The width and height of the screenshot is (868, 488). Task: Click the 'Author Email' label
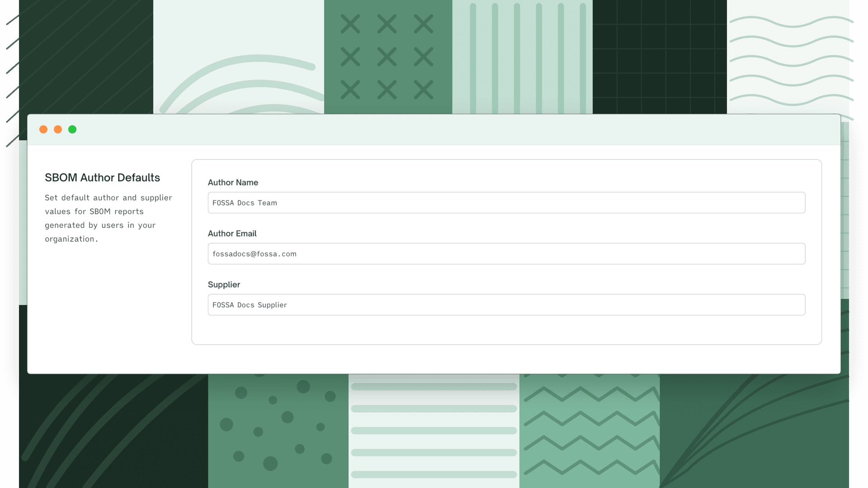(x=232, y=234)
